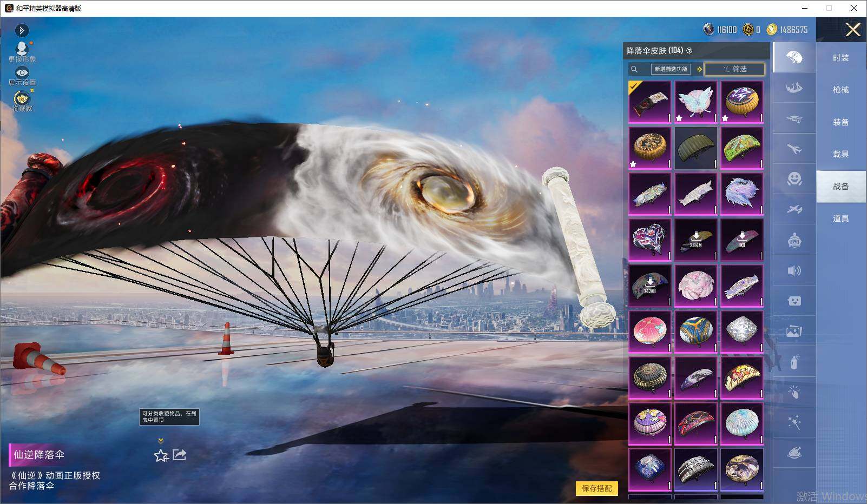This screenshot has width=867, height=504.
Task: Open the airplane skin category icon
Action: [x=794, y=149]
